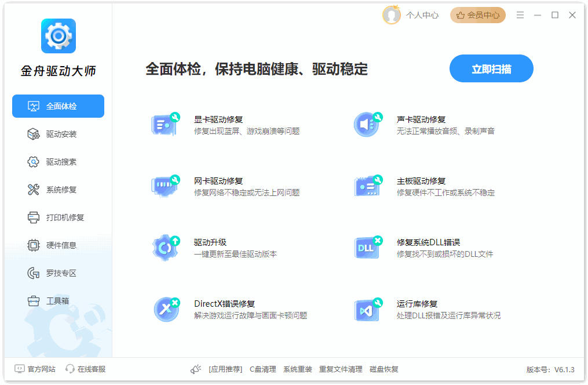Screen dimensions: 588x385
Task: Click the 驱动搜索 gear-search icon
Action: pos(34,162)
